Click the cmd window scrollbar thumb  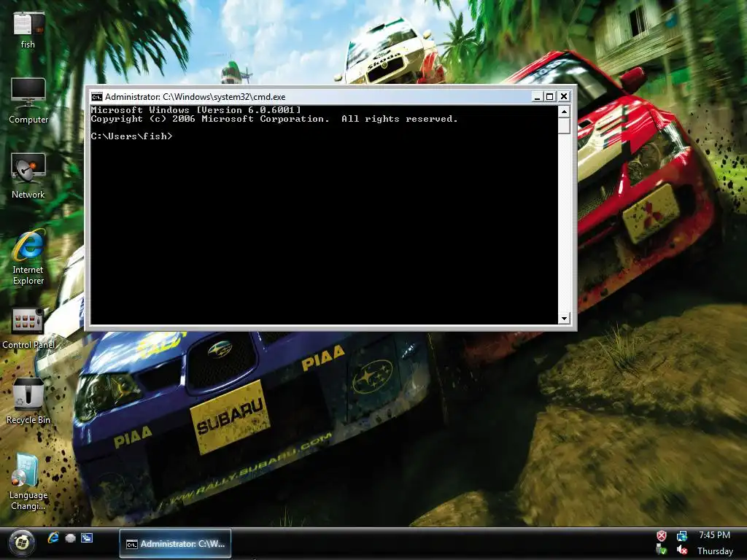tap(564, 125)
